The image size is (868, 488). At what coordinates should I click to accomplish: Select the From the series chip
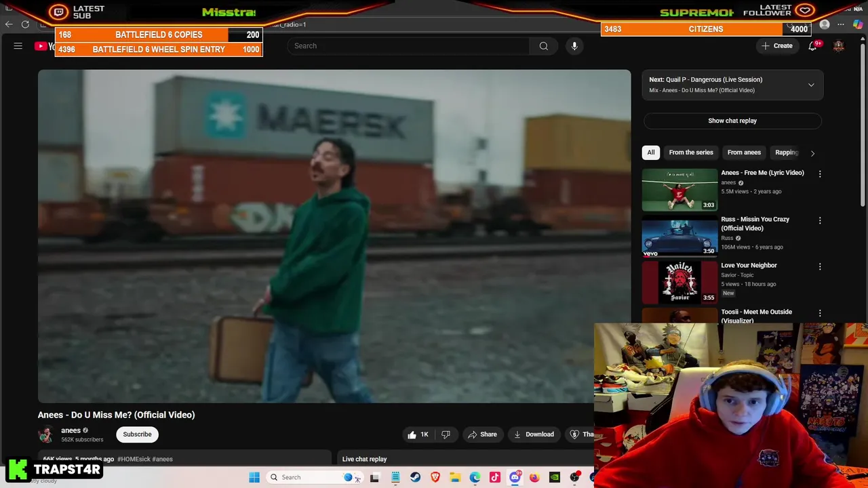(x=691, y=152)
